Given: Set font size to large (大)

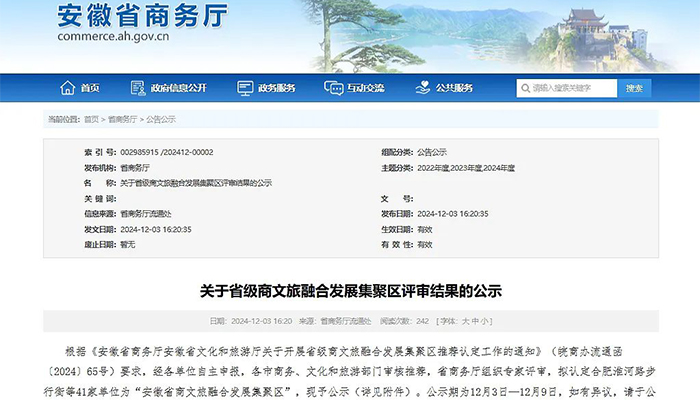Looking at the screenshot, I should click(468, 321).
